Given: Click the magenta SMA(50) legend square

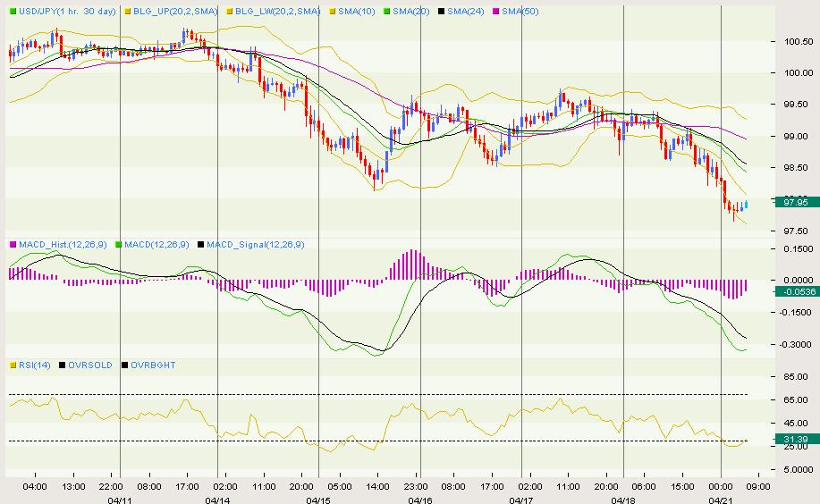Looking at the screenshot, I should coord(496,11).
